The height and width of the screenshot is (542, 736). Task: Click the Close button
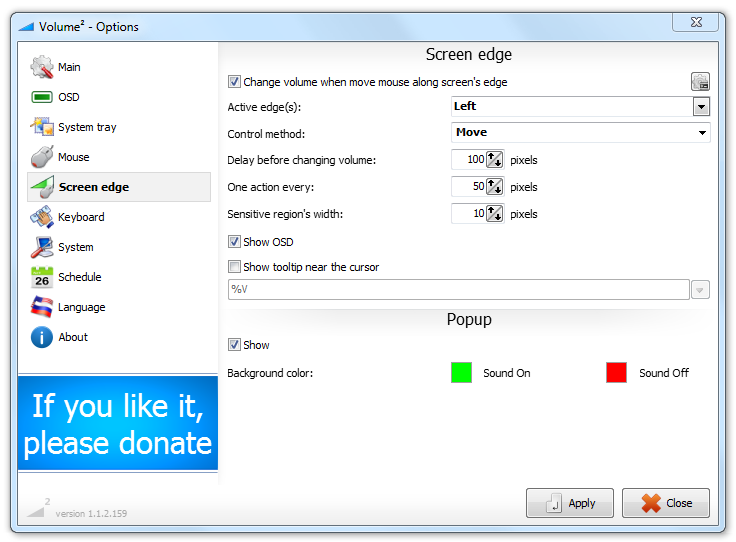[666, 503]
